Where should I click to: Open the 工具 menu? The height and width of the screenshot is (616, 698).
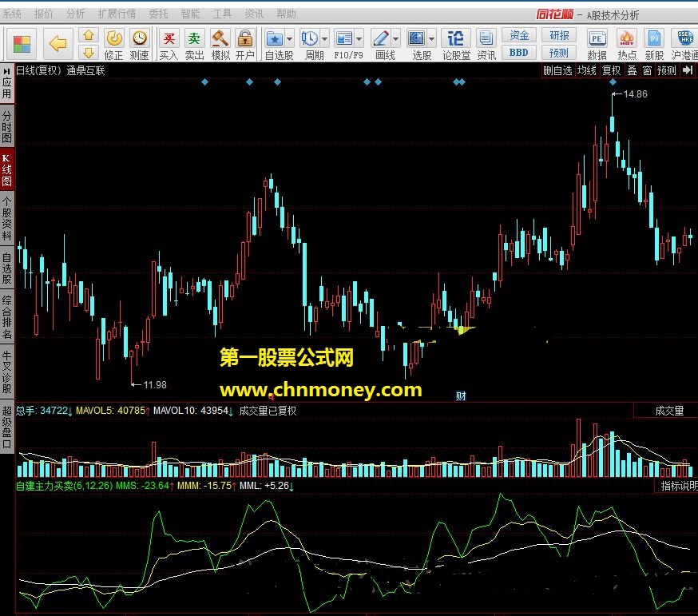coord(222,14)
